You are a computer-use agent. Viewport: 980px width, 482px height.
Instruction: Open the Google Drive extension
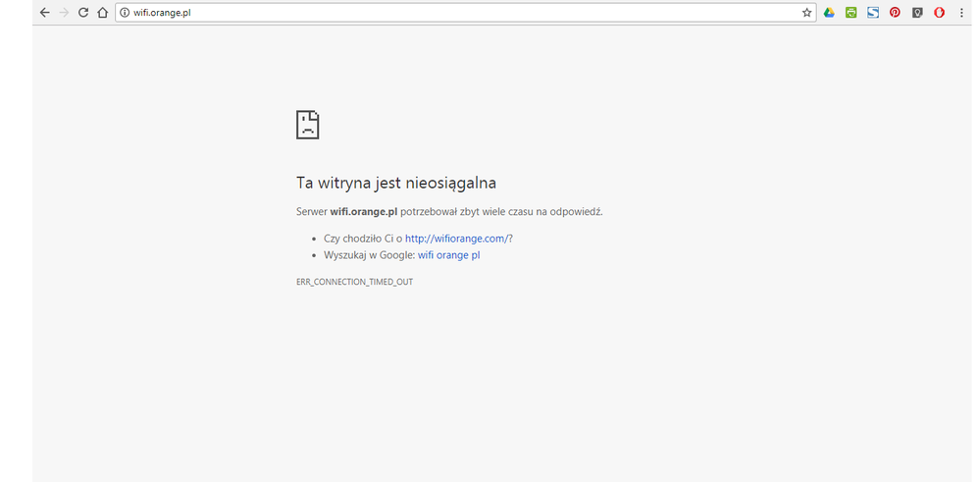[x=829, y=13]
